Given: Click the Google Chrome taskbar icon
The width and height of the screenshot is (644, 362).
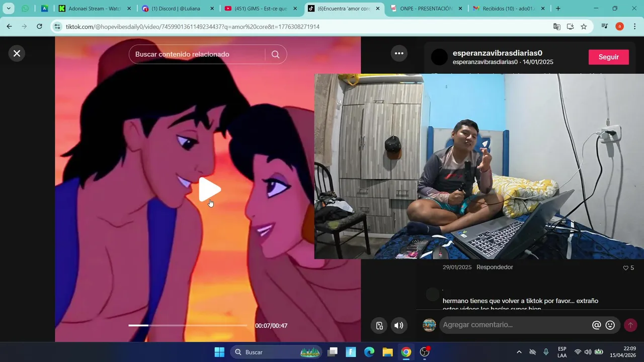Looking at the screenshot, I should [x=406, y=352].
